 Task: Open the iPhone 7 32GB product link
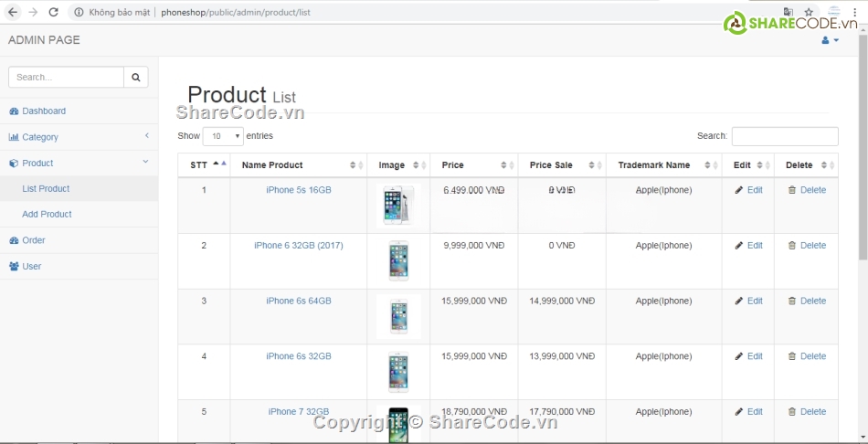pyautogui.click(x=299, y=411)
